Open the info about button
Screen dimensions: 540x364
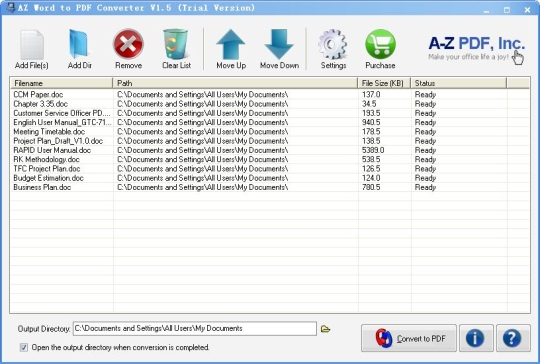476,338
